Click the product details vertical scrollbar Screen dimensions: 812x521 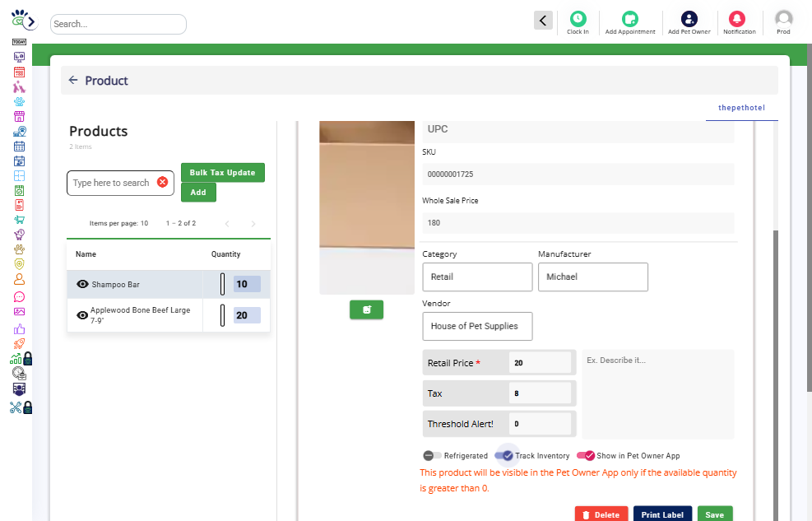[775, 375]
